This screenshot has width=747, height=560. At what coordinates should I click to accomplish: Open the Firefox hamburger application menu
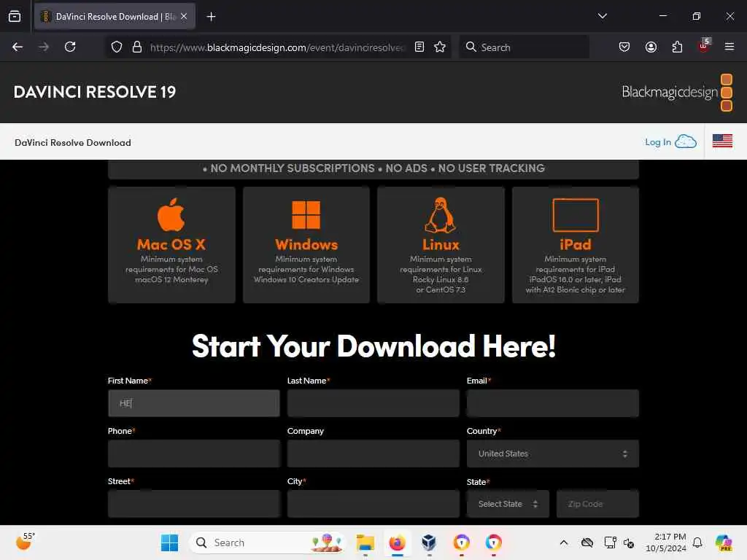[729, 47]
